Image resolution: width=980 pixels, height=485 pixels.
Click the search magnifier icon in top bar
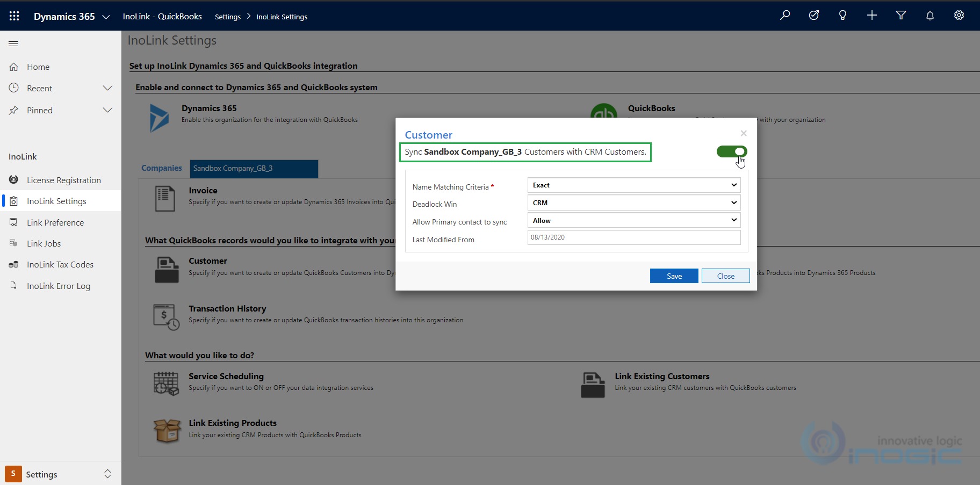(785, 16)
